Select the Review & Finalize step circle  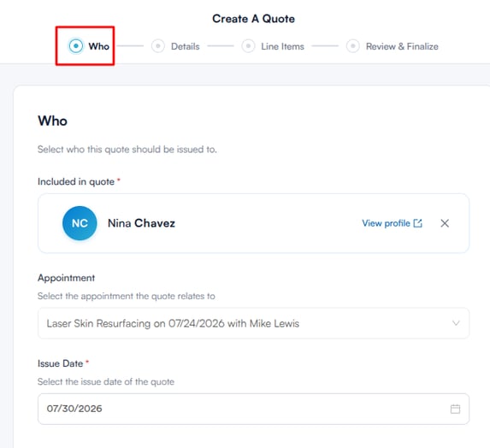tap(353, 46)
